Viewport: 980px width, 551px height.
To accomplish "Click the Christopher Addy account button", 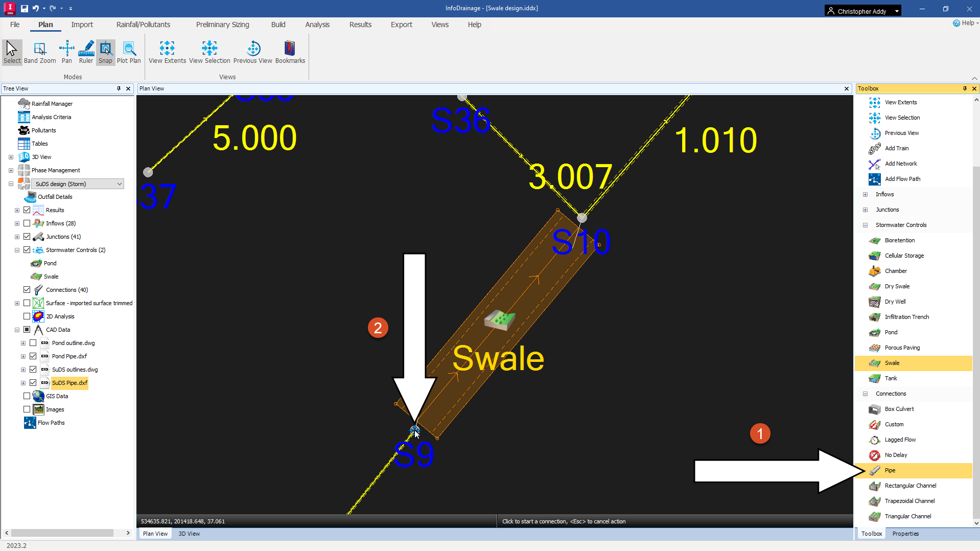I will click(862, 11).
